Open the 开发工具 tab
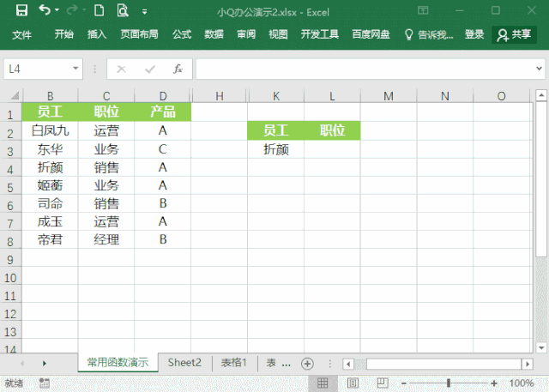Viewport: 549px width, 392px height. click(x=320, y=34)
